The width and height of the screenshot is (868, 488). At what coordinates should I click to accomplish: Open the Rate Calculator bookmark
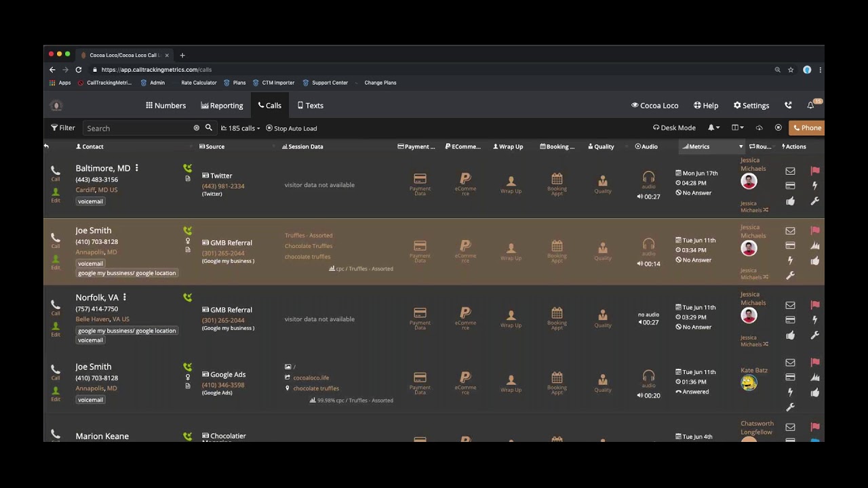click(x=199, y=83)
